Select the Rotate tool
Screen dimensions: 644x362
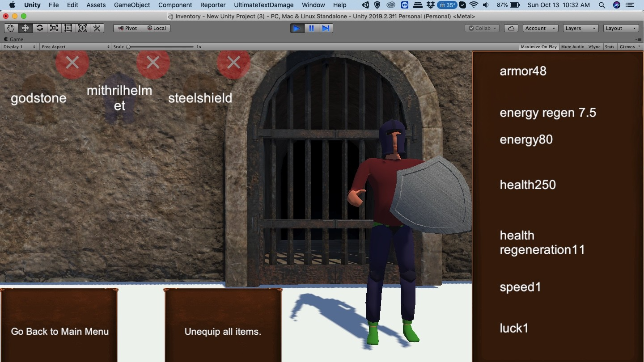coord(40,28)
